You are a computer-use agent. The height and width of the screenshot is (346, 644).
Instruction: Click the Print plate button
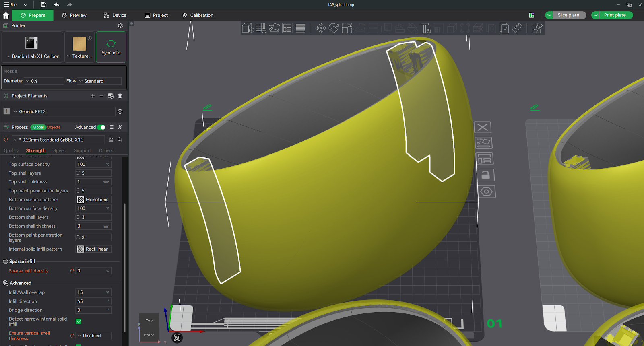pos(616,15)
